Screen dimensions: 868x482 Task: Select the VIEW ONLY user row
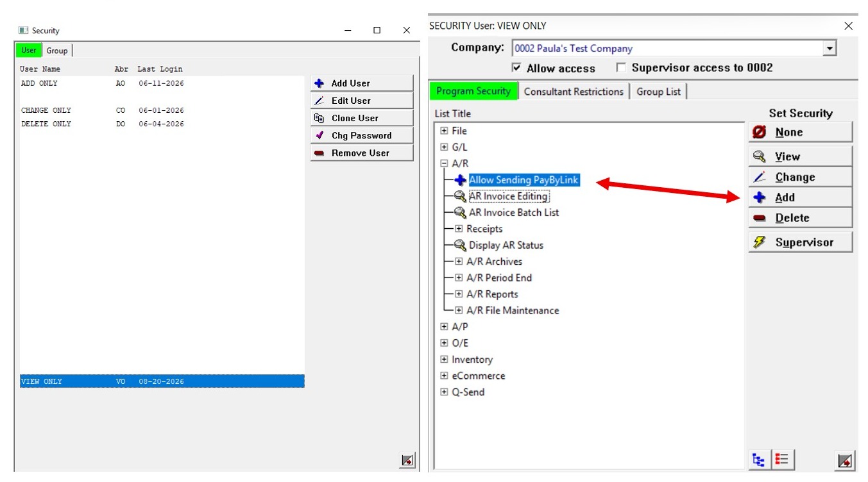(162, 381)
